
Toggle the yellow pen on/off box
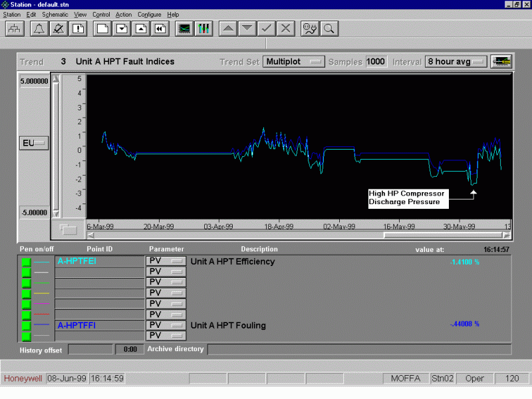(x=27, y=293)
